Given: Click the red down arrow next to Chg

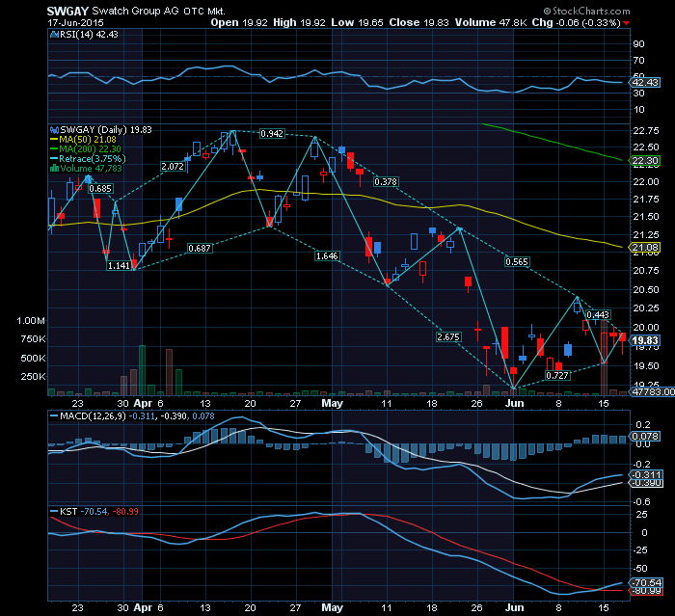Looking at the screenshot, I should [627, 23].
